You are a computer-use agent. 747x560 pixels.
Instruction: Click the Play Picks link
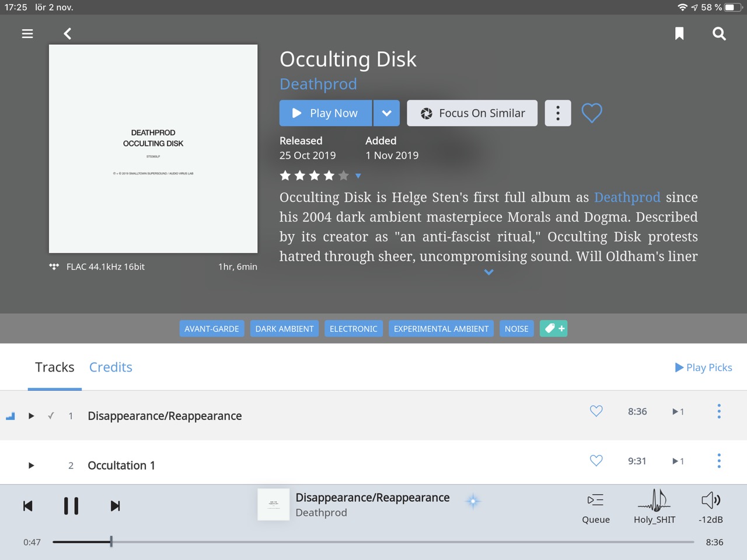pyautogui.click(x=703, y=367)
